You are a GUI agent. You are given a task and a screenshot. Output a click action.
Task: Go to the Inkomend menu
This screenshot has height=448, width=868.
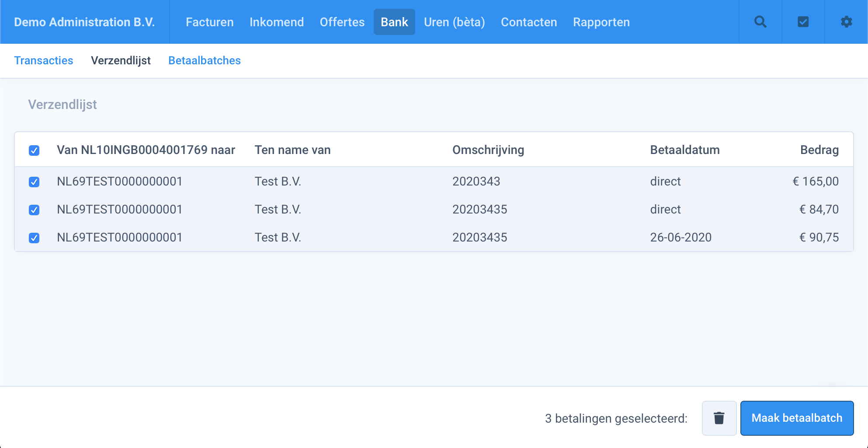(277, 22)
